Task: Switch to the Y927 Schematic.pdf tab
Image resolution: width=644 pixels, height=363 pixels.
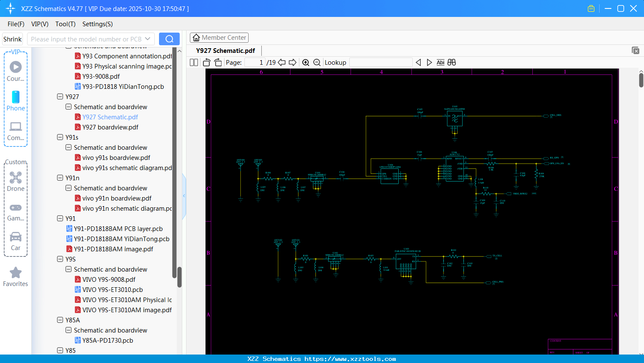Action: (225, 50)
